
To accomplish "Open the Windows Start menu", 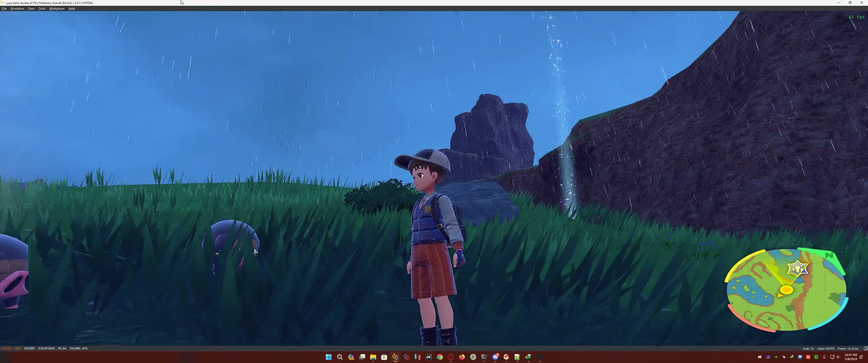I will tap(329, 357).
